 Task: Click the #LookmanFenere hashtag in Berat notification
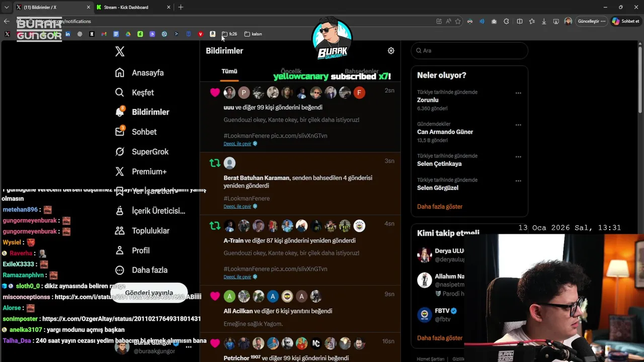pyautogui.click(x=247, y=199)
